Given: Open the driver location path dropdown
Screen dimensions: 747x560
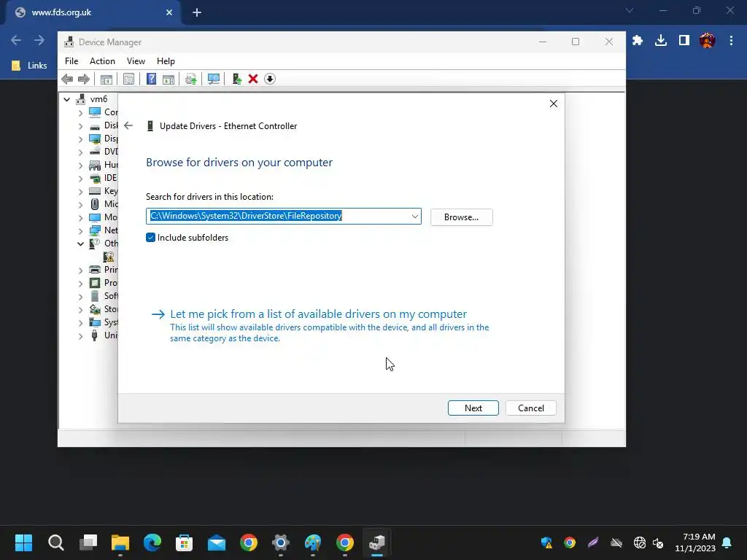Looking at the screenshot, I should coord(414,216).
